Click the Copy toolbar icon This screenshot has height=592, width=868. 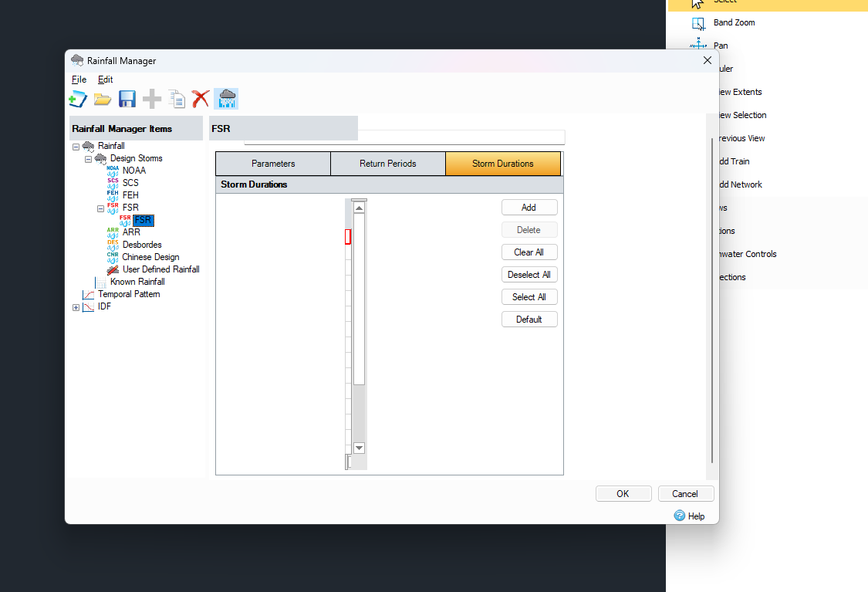[176, 99]
